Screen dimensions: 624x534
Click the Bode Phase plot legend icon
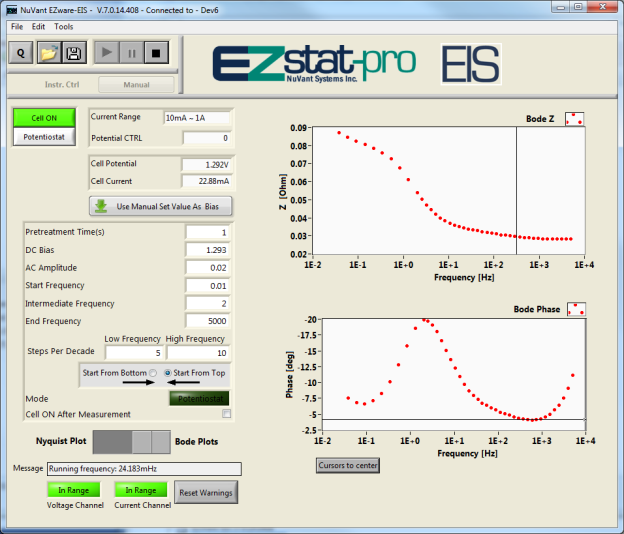coord(576,309)
